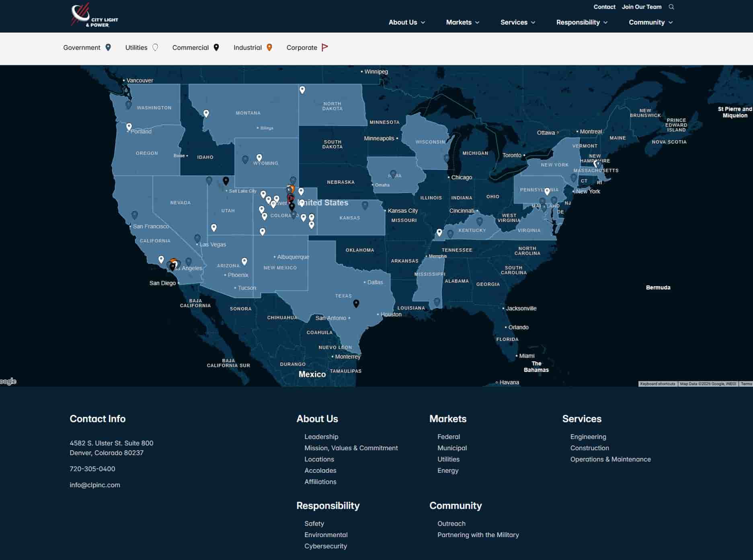Call phone number 720-305-0400
Viewport: 753px width, 560px height.
point(92,469)
